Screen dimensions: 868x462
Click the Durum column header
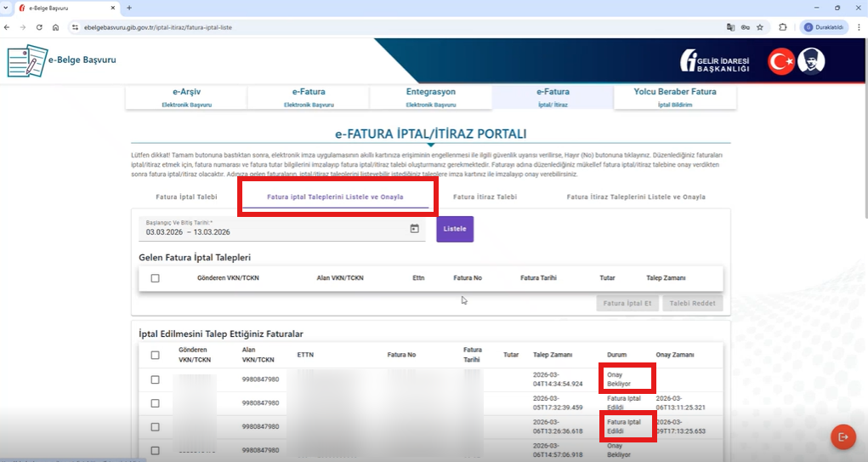click(x=616, y=355)
